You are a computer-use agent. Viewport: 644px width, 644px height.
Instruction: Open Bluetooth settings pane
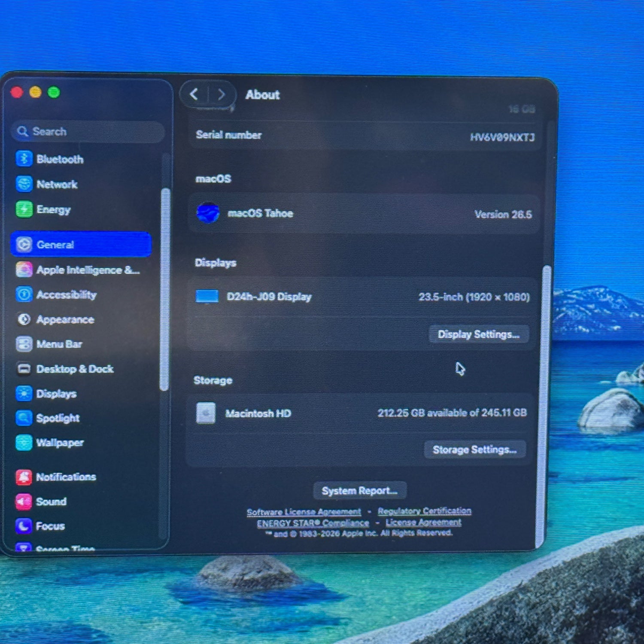point(82,159)
